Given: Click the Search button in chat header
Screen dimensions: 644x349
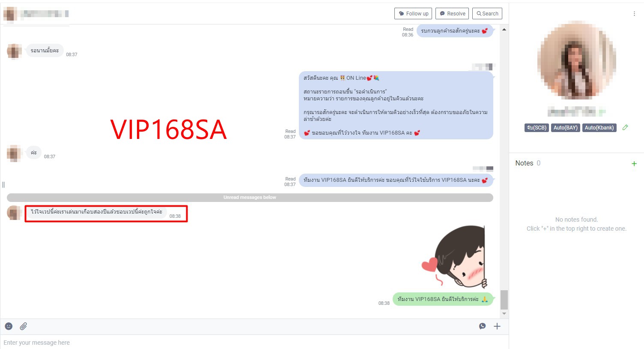Looking at the screenshot, I should click(x=487, y=14).
